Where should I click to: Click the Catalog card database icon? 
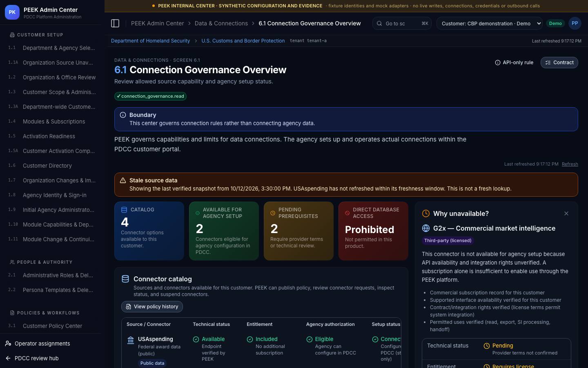124,210
